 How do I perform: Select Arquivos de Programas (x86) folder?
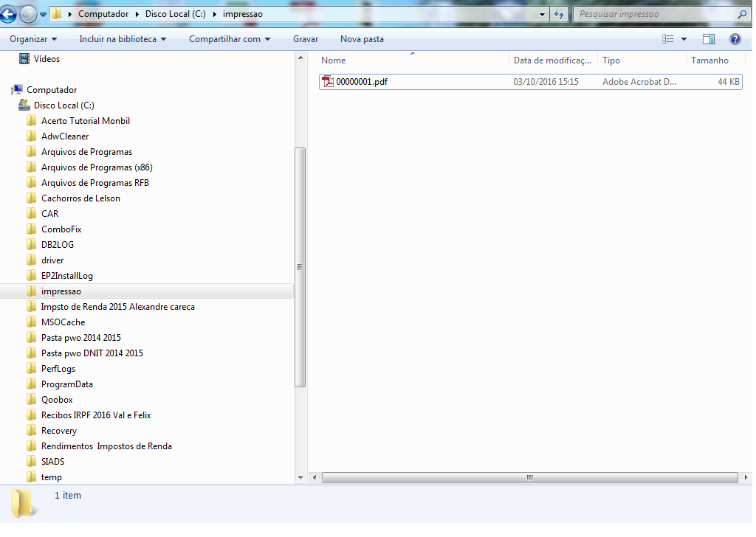[97, 167]
